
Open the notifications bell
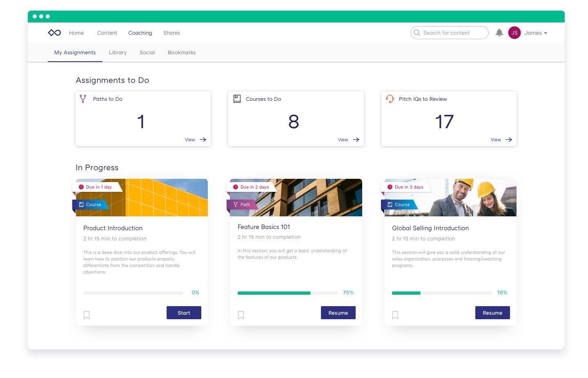(x=499, y=33)
